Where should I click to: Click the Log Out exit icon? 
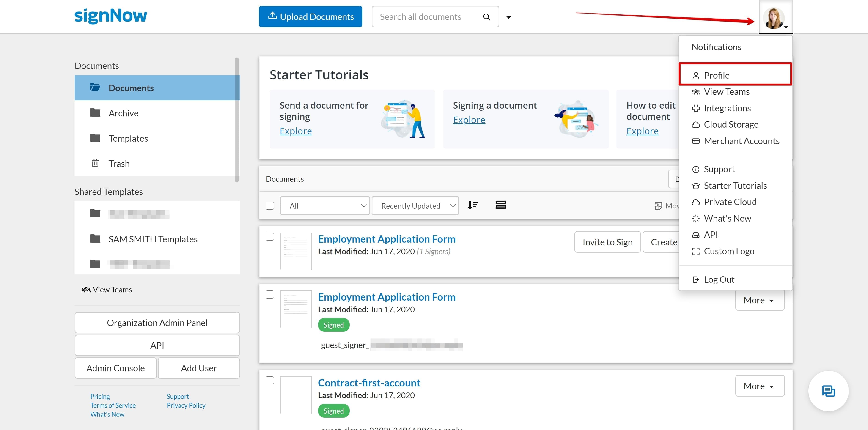point(695,279)
